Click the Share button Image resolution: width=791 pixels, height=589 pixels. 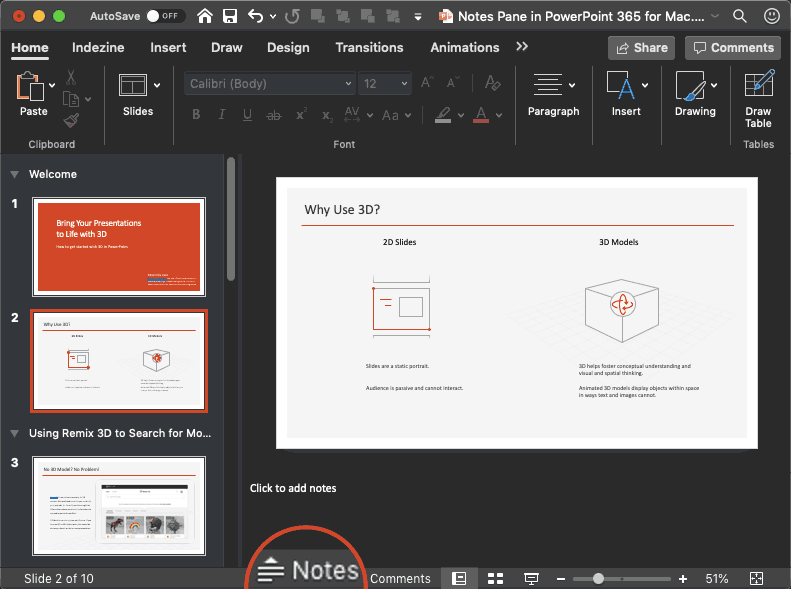pyautogui.click(x=641, y=47)
